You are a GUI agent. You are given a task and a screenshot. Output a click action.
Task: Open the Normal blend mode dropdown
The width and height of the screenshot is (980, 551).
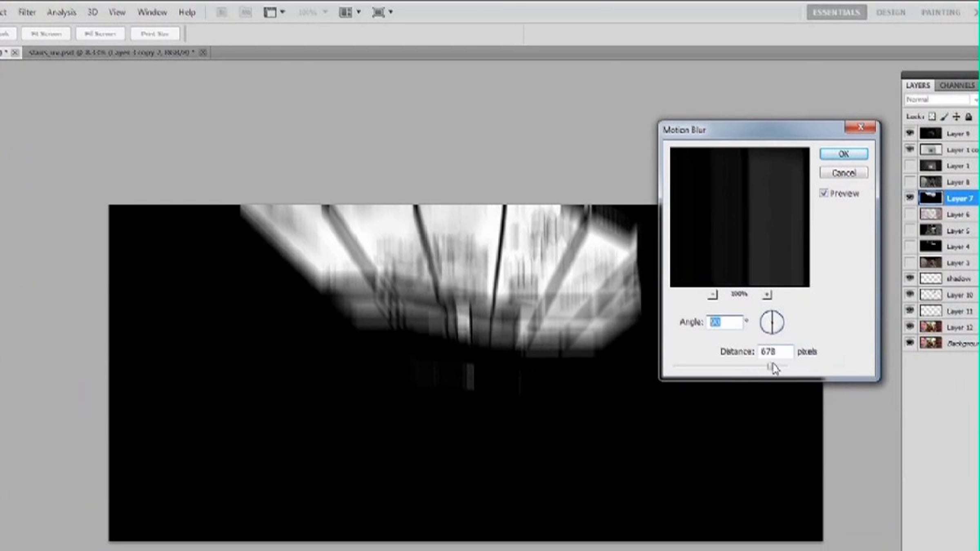(x=939, y=100)
